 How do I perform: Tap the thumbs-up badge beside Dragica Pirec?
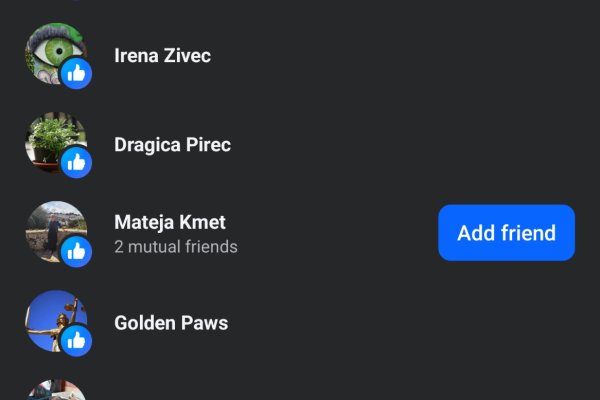(77, 162)
